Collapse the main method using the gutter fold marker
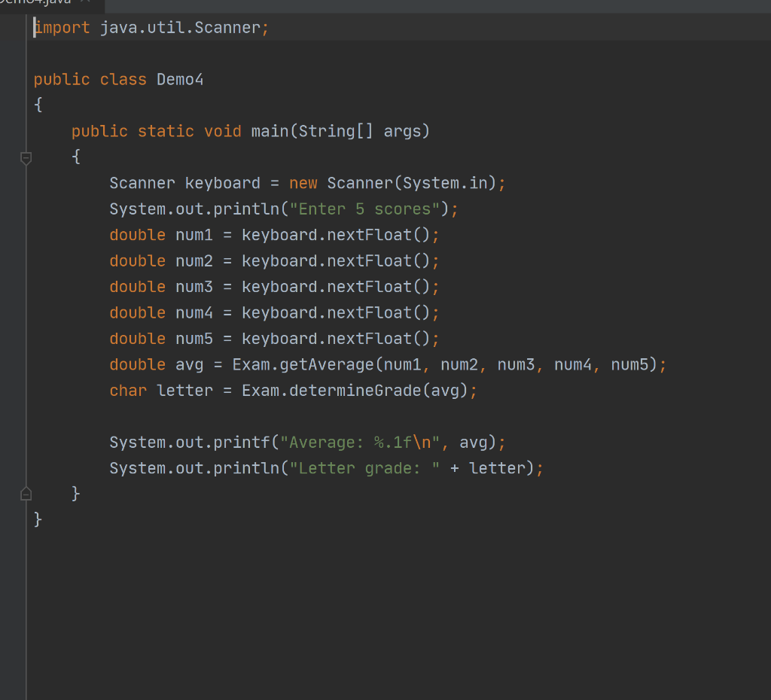The height and width of the screenshot is (700, 771). coord(26,158)
